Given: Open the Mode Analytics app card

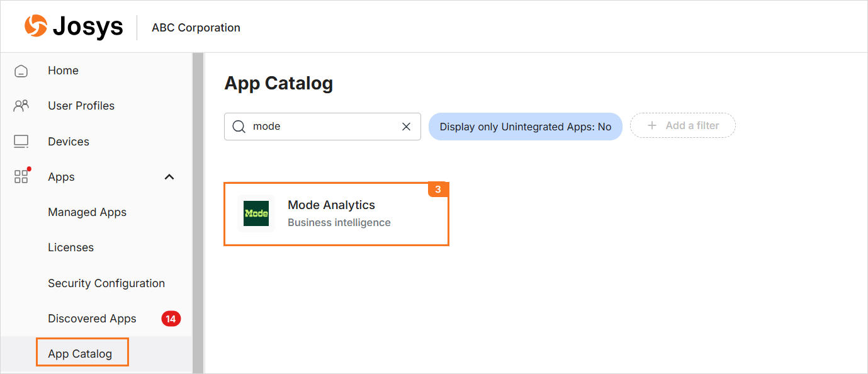Looking at the screenshot, I should pos(336,213).
